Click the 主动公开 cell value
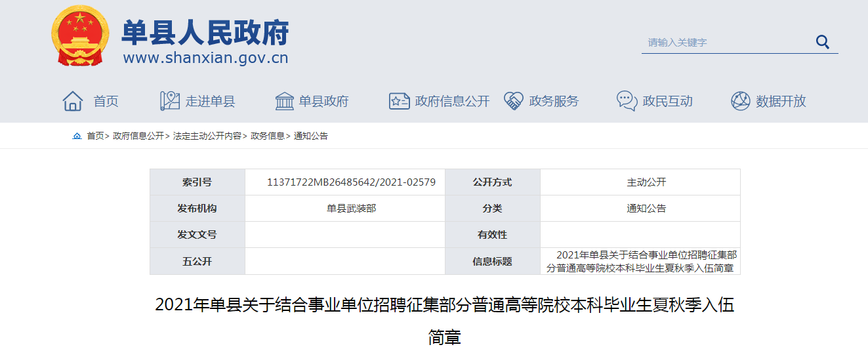868x349 pixels. click(x=646, y=182)
